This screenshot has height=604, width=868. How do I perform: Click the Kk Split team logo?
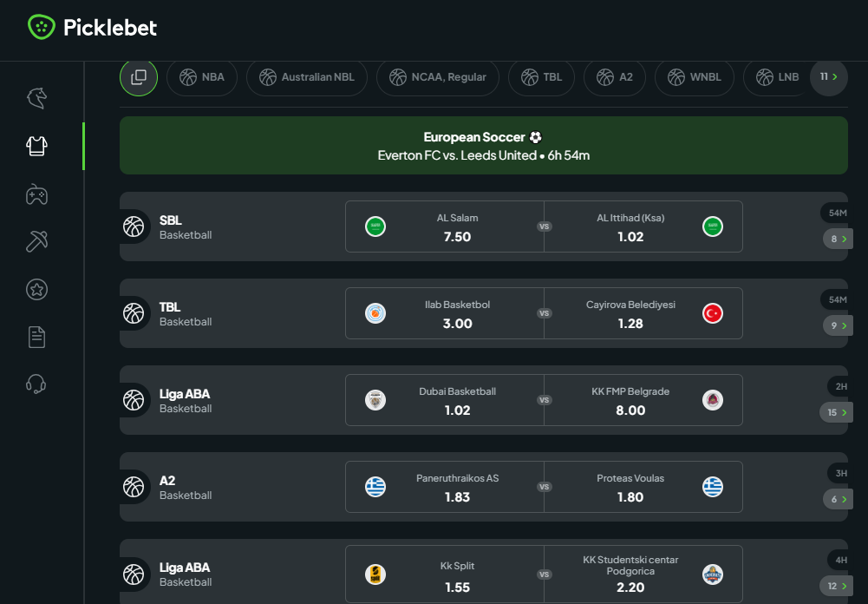375,574
